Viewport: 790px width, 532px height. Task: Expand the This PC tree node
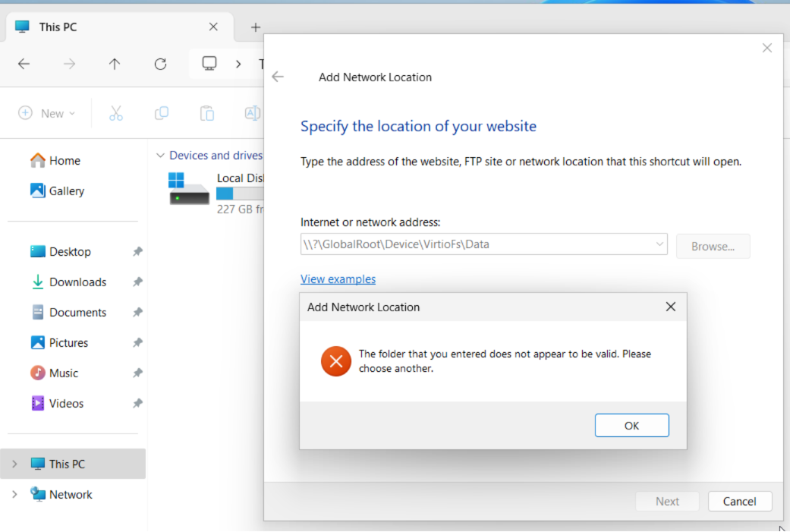tap(14, 464)
